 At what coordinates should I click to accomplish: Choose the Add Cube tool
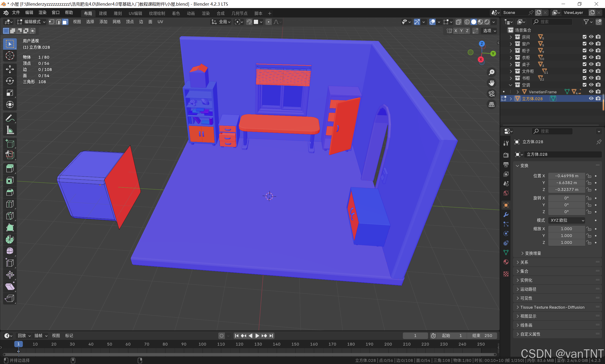pyautogui.click(x=10, y=143)
